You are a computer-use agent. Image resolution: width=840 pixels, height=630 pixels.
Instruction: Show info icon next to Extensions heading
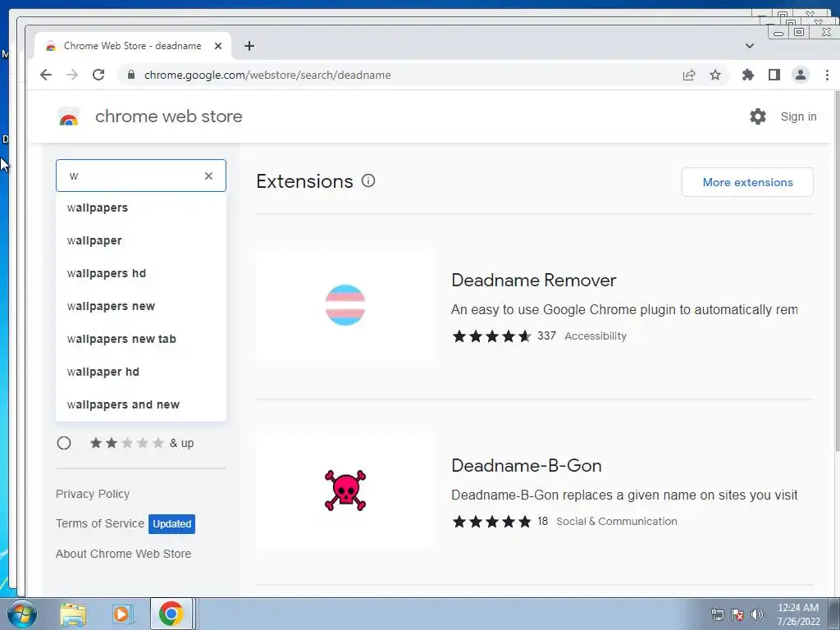pos(368,180)
